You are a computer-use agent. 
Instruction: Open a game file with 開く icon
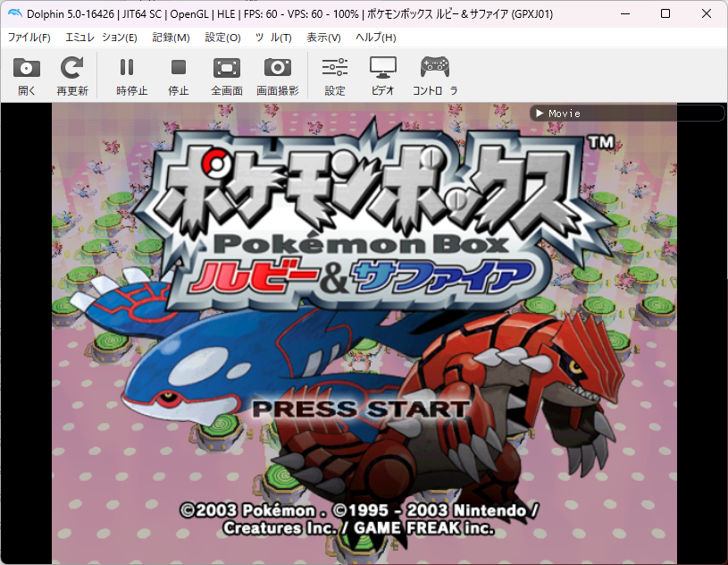pos(27,76)
